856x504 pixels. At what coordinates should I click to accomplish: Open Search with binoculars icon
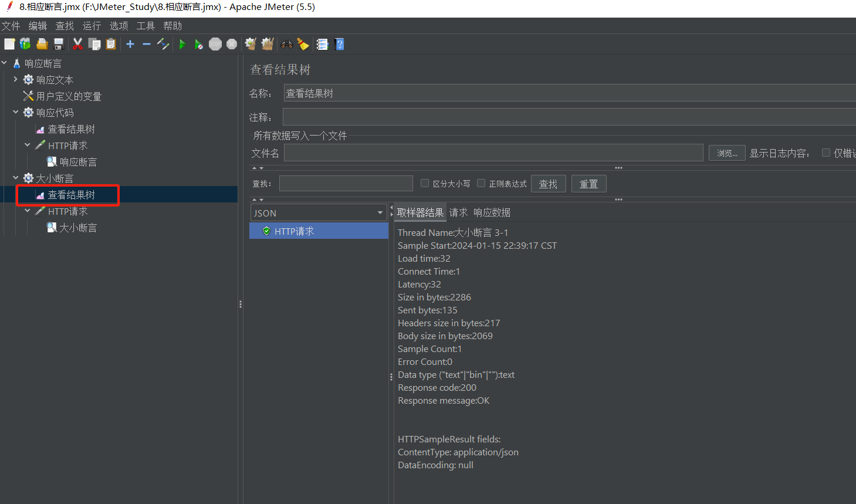coord(287,44)
